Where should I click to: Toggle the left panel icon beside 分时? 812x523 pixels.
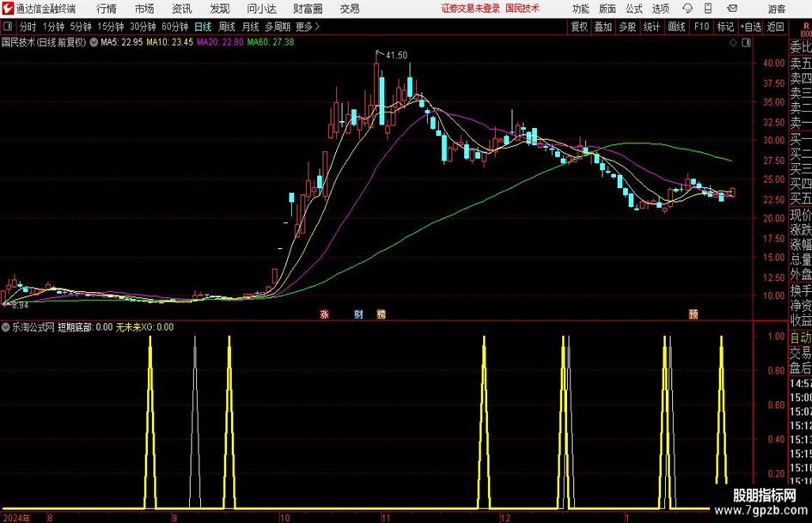point(8,27)
